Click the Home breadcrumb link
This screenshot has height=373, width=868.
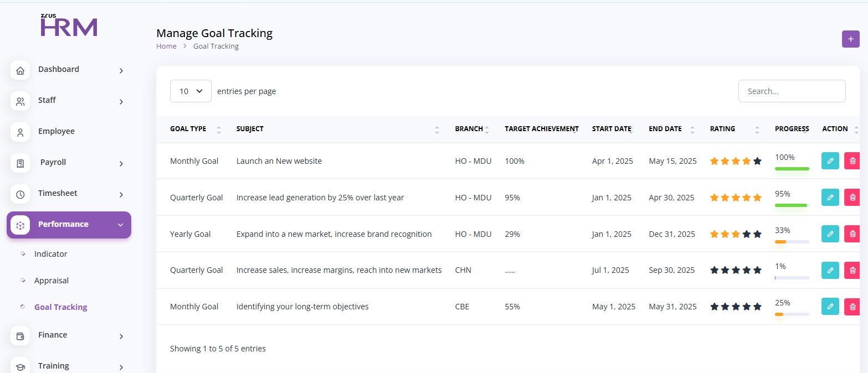click(x=166, y=46)
